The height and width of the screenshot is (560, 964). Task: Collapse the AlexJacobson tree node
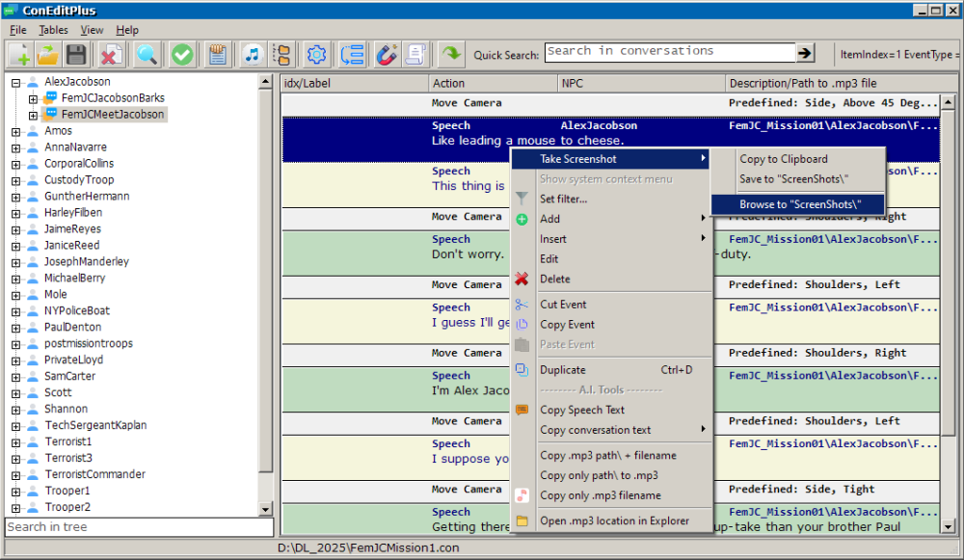click(16, 83)
